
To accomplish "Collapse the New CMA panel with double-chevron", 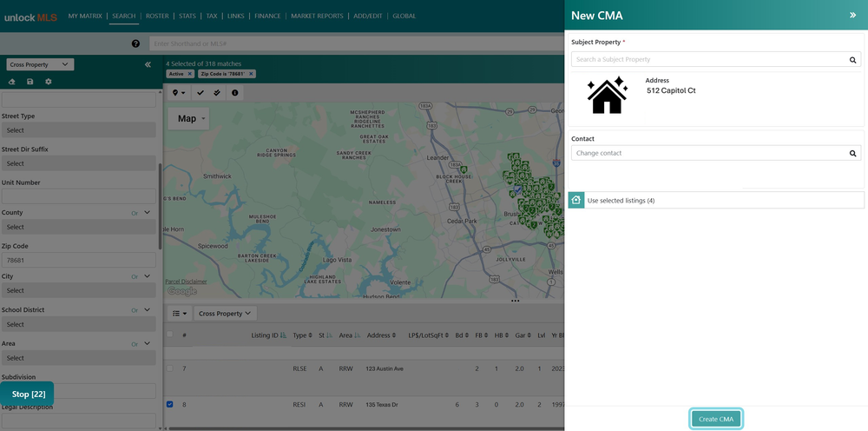I will click(x=852, y=16).
